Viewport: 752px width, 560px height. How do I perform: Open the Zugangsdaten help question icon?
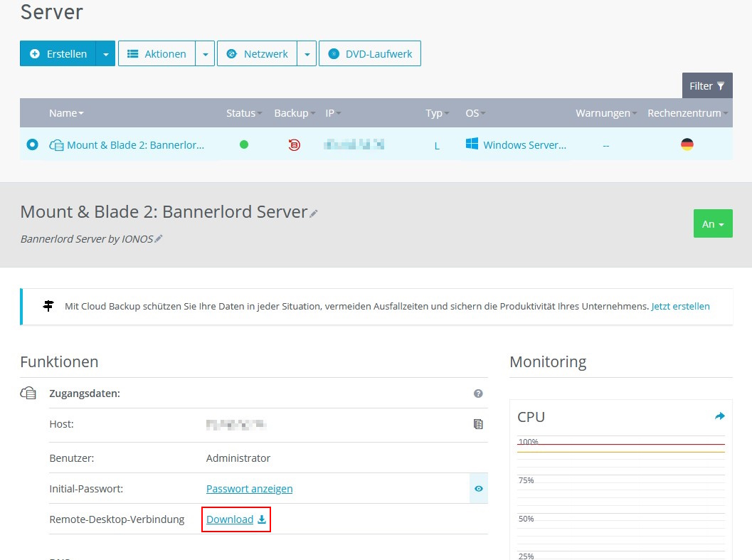pos(478,393)
